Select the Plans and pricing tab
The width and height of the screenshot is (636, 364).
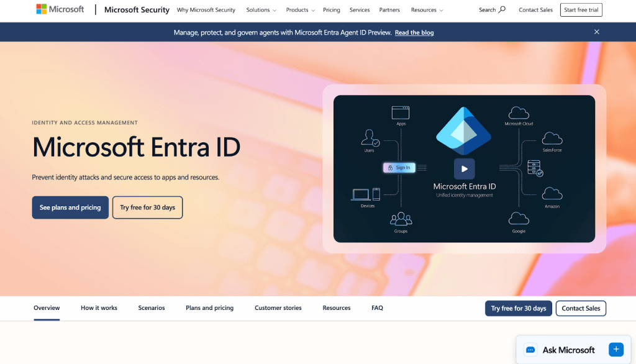(x=209, y=308)
